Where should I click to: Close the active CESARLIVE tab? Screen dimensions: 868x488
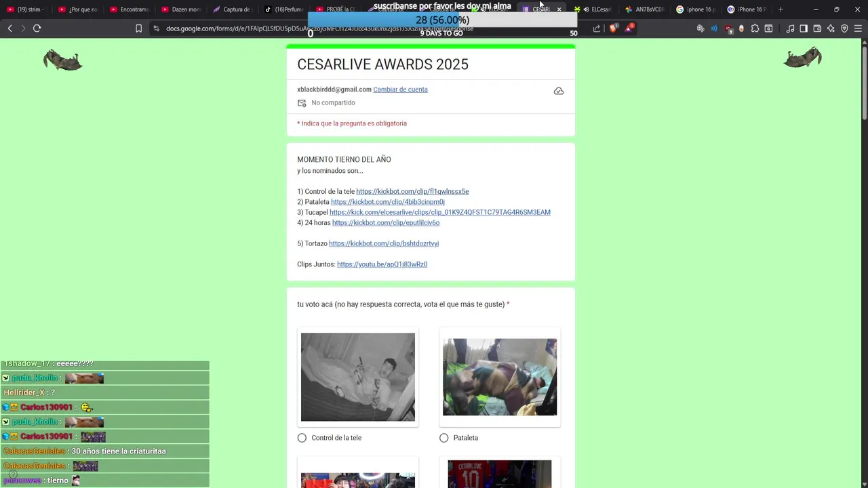(559, 9)
